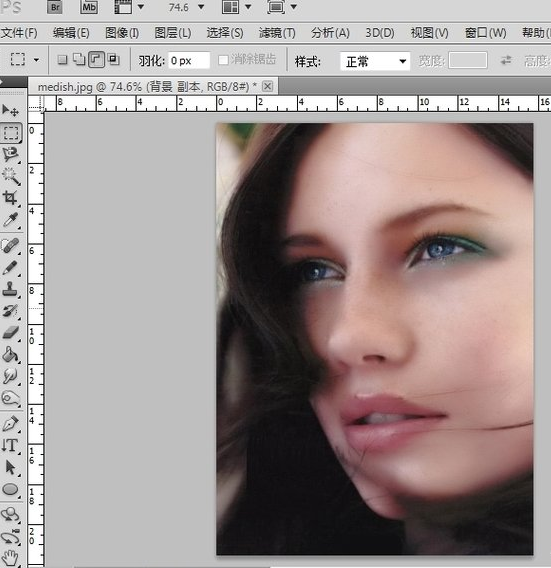Open the 图层(L) menu
This screenshot has height=568, width=551.
(x=172, y=33)
